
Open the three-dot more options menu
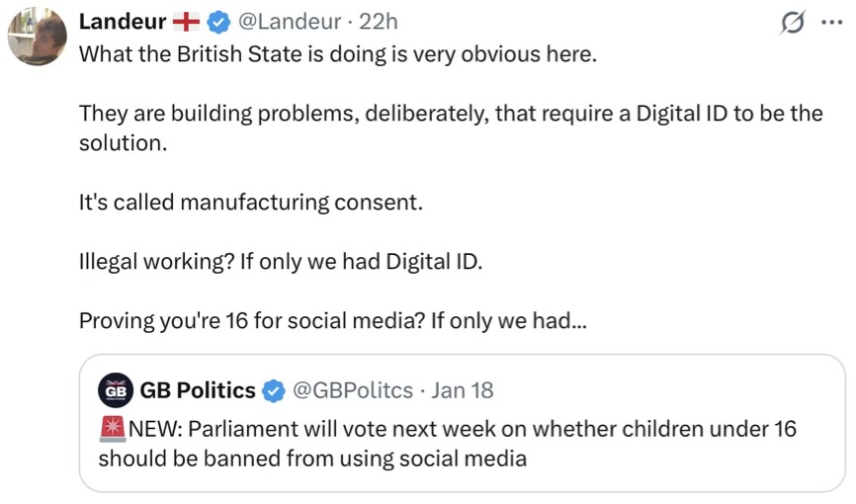[832, 23]
